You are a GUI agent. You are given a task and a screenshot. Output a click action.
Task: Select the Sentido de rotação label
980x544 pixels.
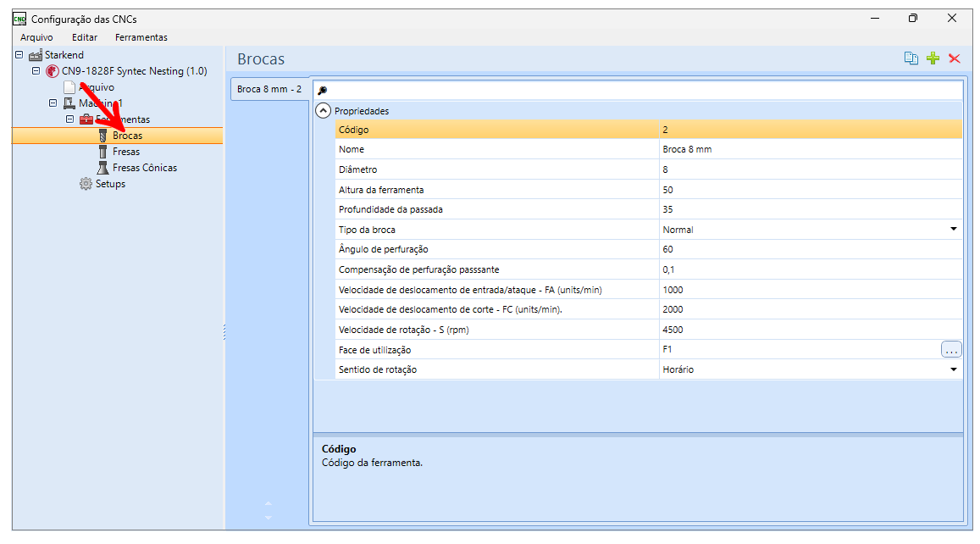[x=378, y=369]
